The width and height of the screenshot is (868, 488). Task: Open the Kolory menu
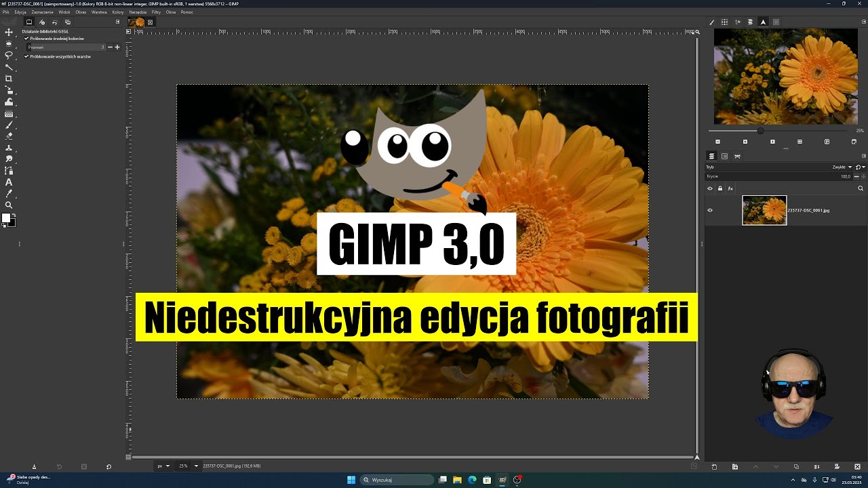(118, 12)
